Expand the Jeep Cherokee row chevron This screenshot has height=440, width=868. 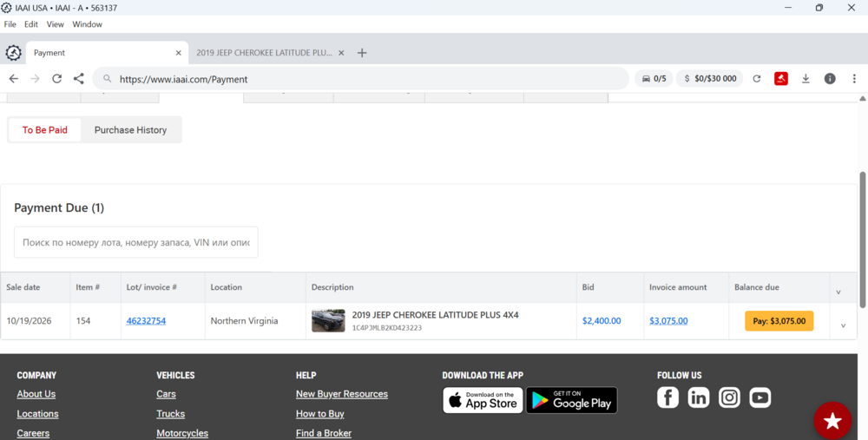843,325
